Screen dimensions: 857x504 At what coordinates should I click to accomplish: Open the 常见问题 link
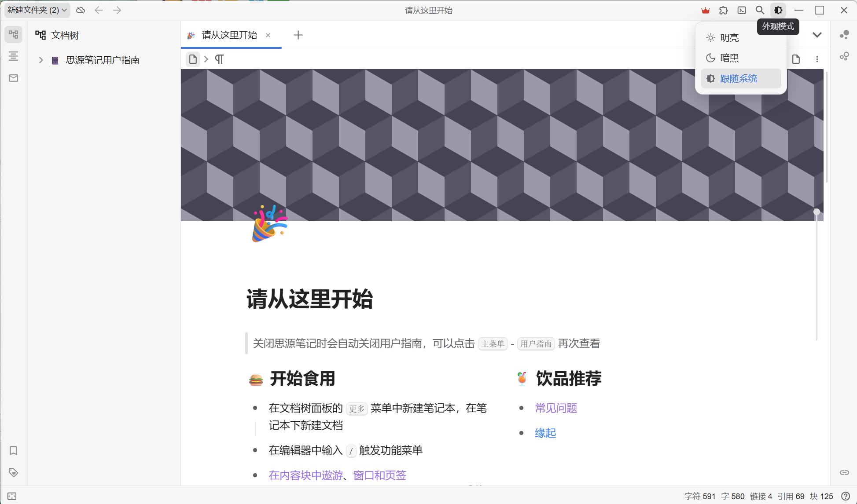555,408
